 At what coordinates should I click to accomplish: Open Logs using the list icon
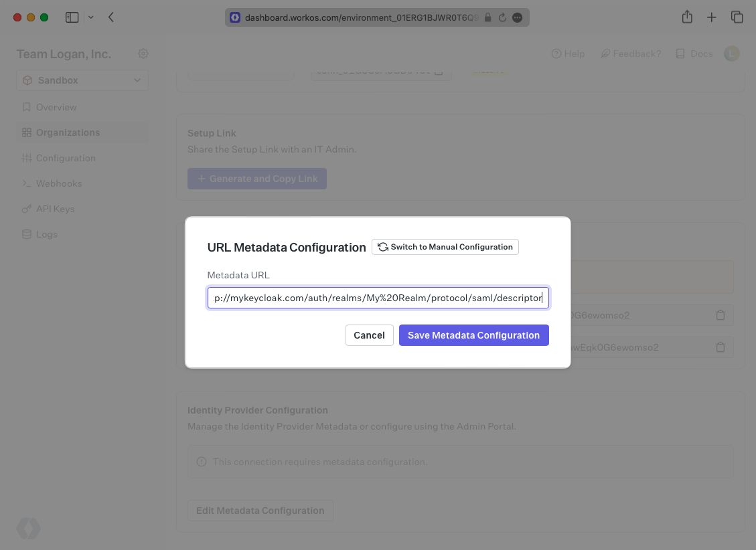(27, 234)
